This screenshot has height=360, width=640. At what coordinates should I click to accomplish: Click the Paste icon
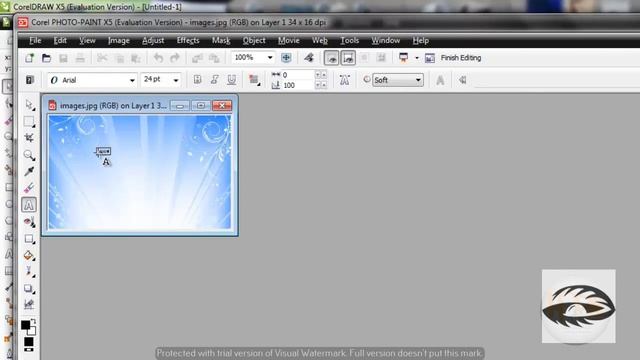click(x=136, y=58)
